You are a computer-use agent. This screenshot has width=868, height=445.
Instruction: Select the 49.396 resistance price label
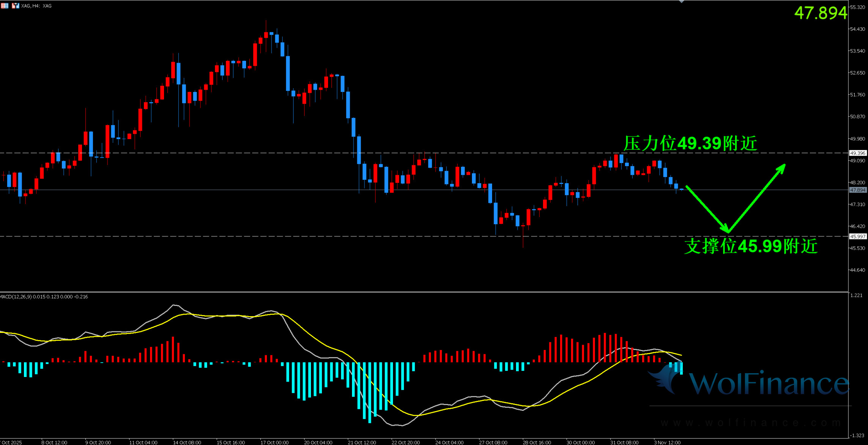[857, 153]
